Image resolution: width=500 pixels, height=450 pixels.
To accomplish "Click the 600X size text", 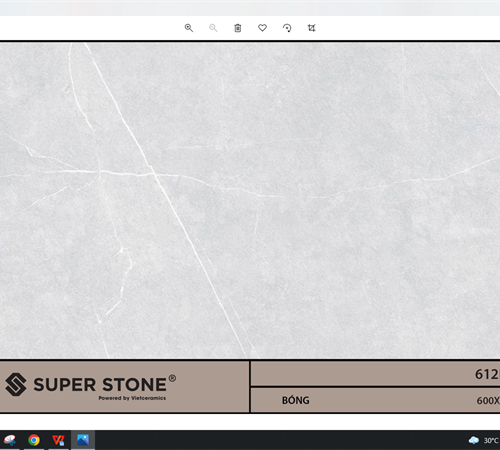I will (488, 400).
